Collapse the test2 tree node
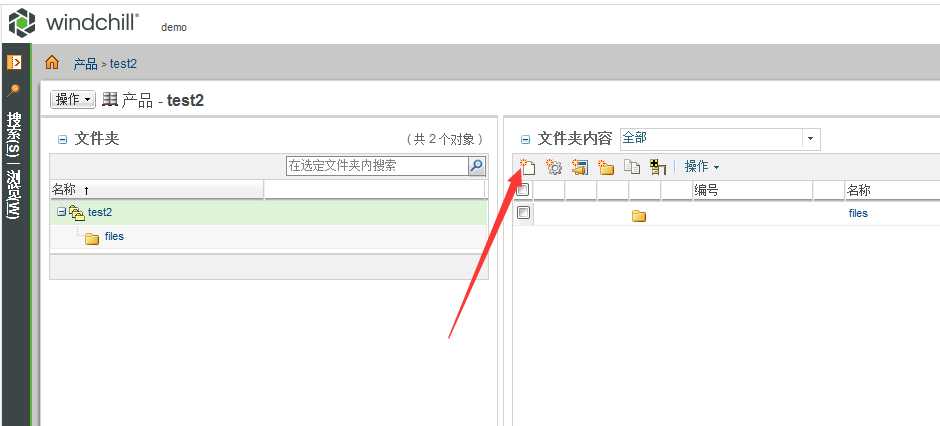 (x=61, y=212)
